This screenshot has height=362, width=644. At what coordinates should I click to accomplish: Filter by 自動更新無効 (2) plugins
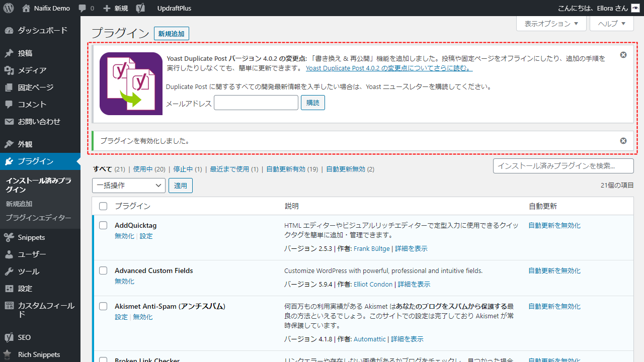point(350,169)
